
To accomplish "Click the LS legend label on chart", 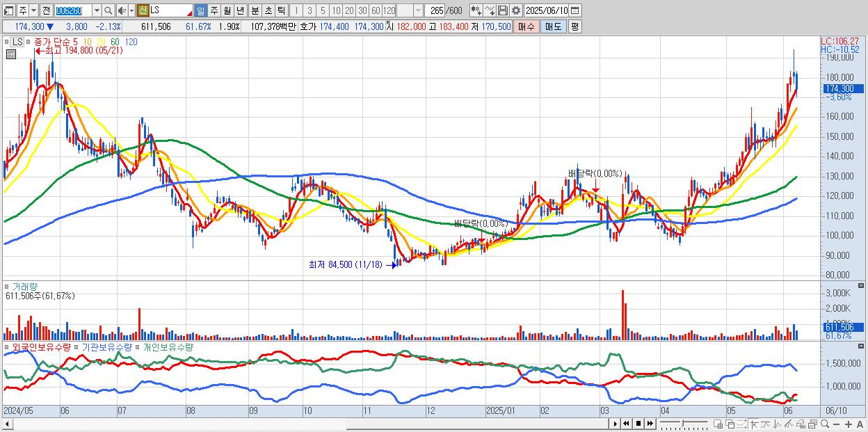I will pos(17,42).
